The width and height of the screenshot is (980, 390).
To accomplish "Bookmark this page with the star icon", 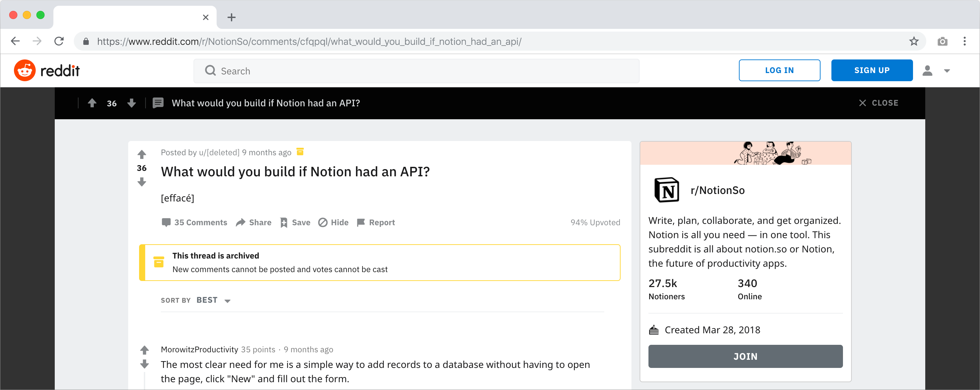I will [914, 41].
